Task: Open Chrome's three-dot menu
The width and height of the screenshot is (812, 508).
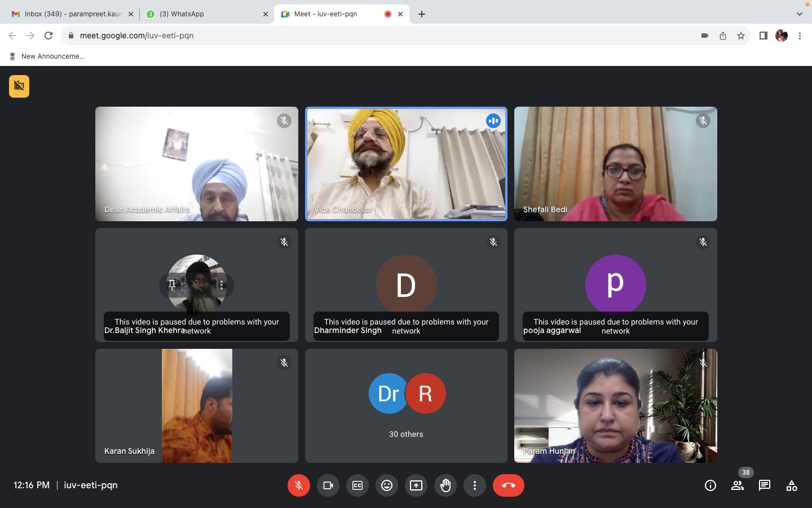Action: 800,36
